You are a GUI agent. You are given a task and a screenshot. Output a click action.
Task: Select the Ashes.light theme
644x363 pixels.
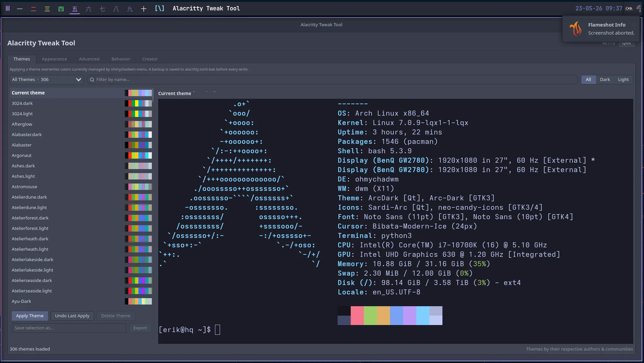(81, 176)
